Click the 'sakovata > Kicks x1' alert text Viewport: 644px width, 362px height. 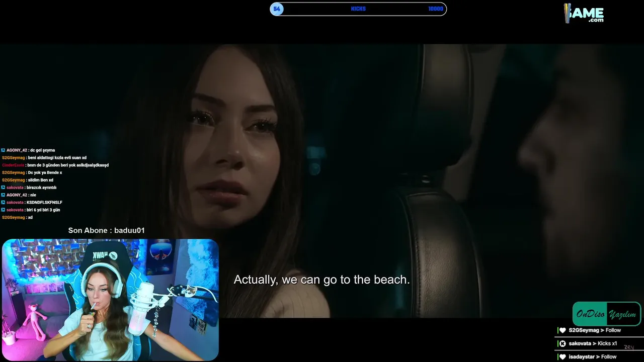(x=593, y=343)
